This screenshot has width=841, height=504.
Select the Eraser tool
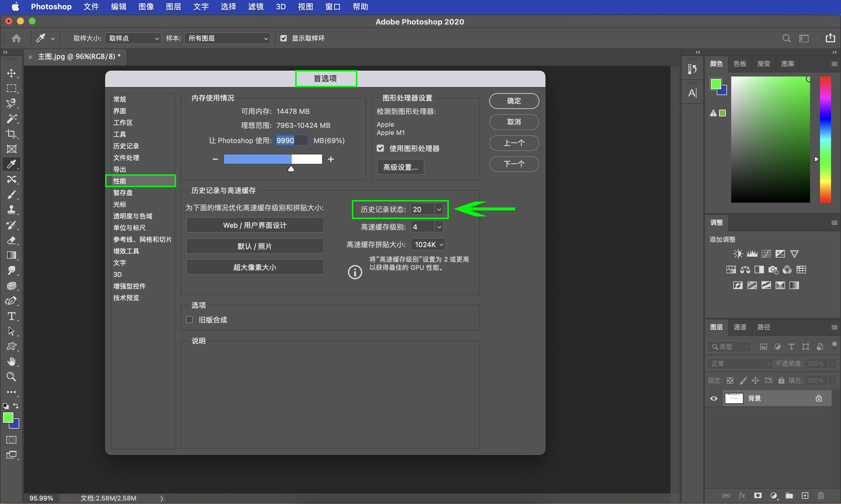(12, 240)
